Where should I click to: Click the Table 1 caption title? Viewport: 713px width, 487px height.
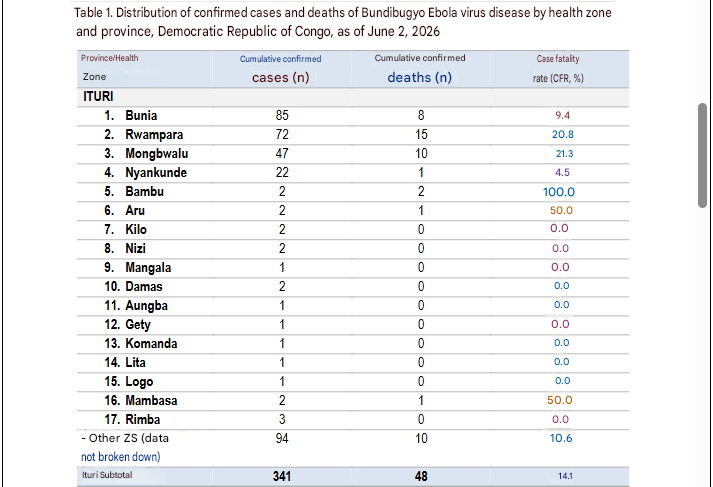[343, 22]
